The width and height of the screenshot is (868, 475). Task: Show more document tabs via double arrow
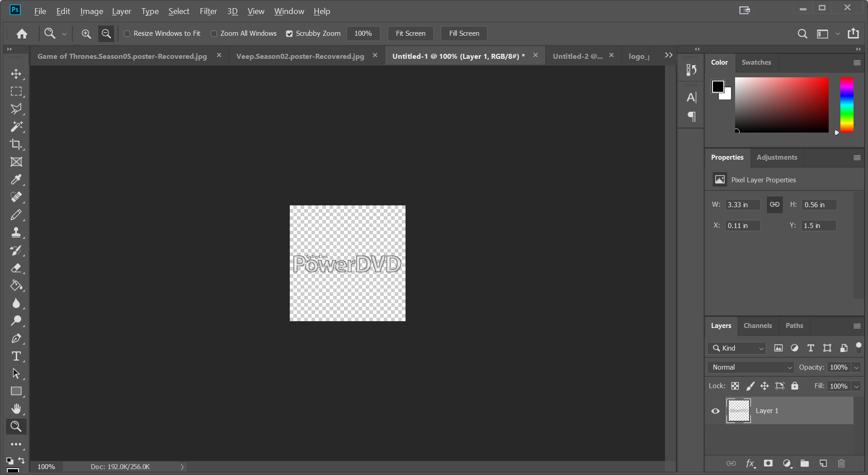(669, 55)
